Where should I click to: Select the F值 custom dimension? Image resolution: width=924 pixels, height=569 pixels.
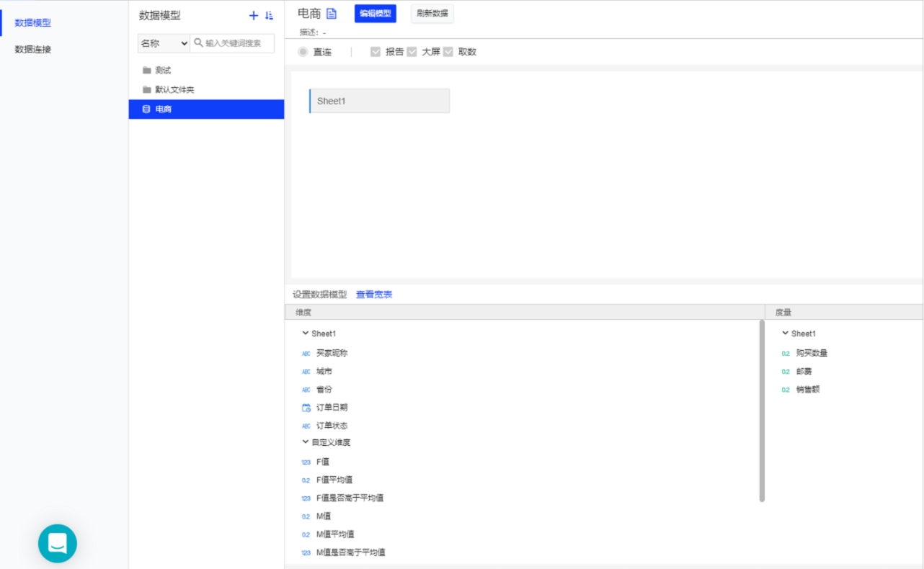[x=323, y=462]
